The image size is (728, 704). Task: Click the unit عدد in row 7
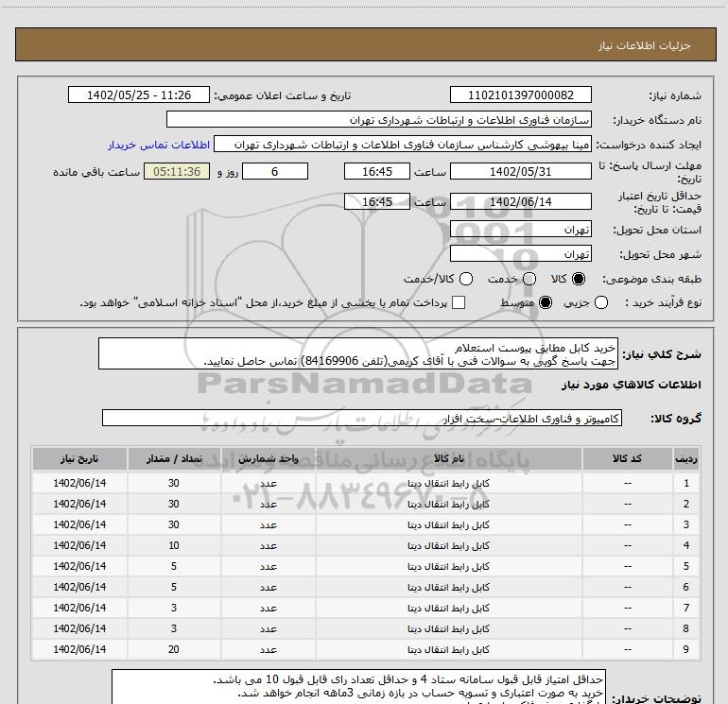[x=269, y=608]
